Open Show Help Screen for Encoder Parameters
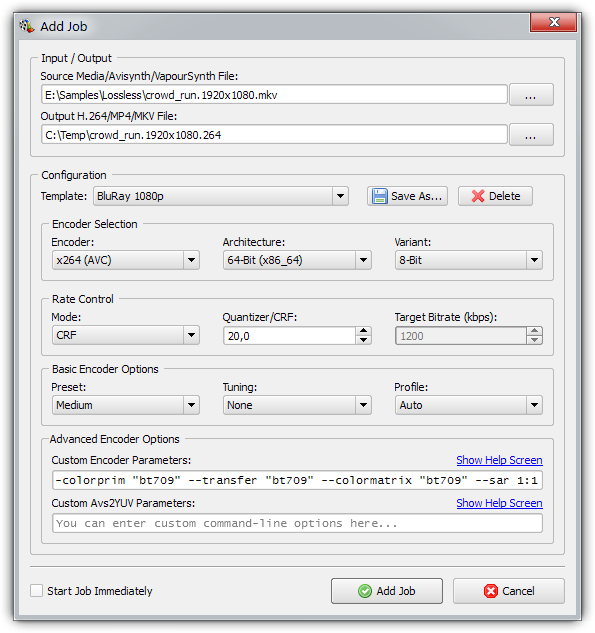Image resolution: width=595 pixels, height=633 pixels. [499, 460]
